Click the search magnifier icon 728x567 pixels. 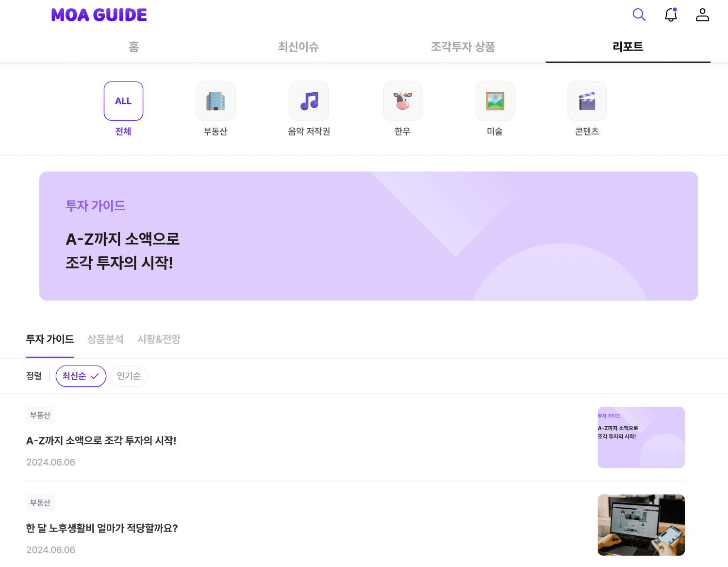639,15
